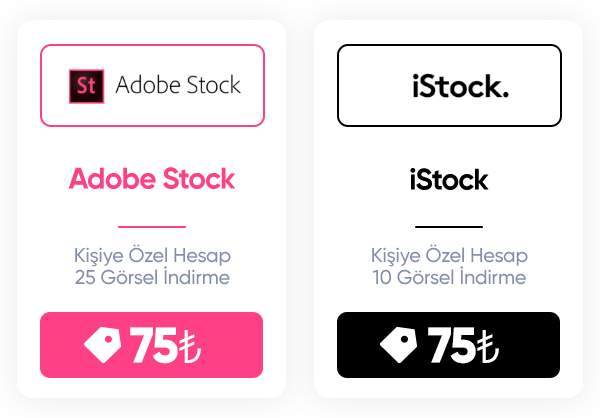The image size is (600, 418).
Task: Click the Adobe Stock St logo icon
Action: (85, 86)
